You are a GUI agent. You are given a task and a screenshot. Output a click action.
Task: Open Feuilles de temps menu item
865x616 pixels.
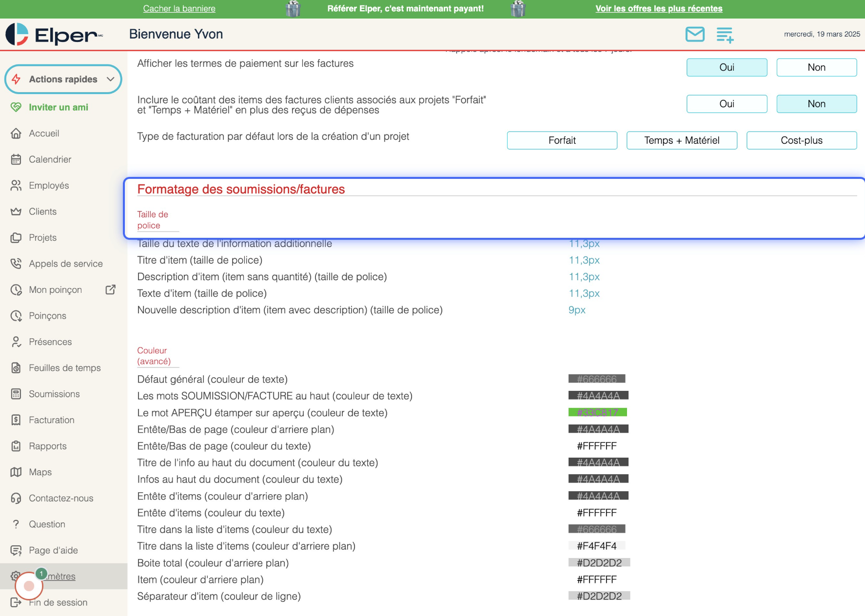pyautogui.click(x=65, y=368)
